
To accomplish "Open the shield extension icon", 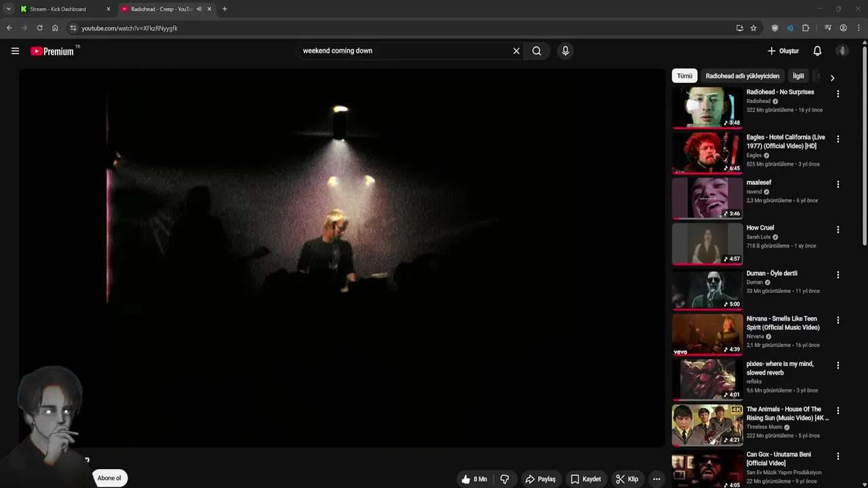I will click(775, 28).
